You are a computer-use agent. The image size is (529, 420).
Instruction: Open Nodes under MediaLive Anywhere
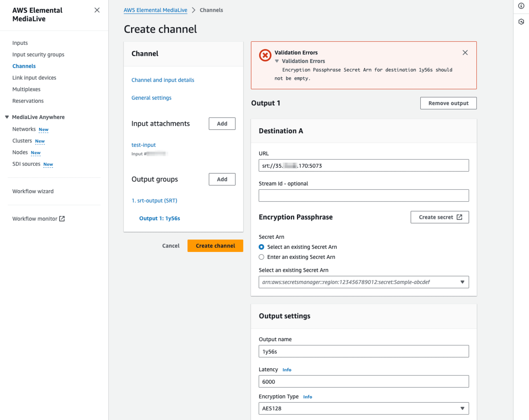(20, 152)
